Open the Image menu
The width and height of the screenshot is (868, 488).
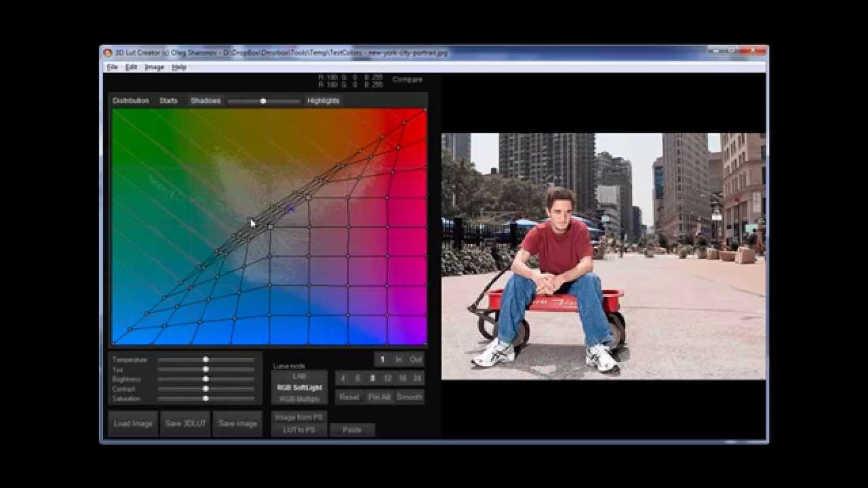click(x=154, y=67)
